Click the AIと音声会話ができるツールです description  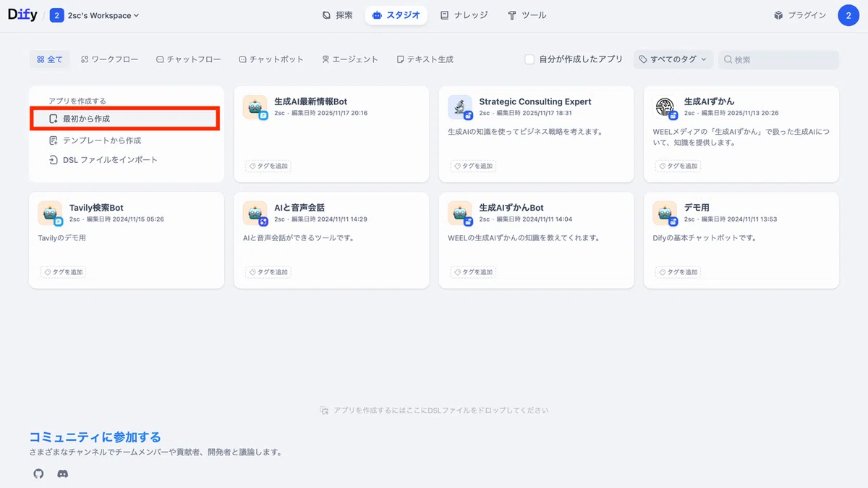coord(299,237)
